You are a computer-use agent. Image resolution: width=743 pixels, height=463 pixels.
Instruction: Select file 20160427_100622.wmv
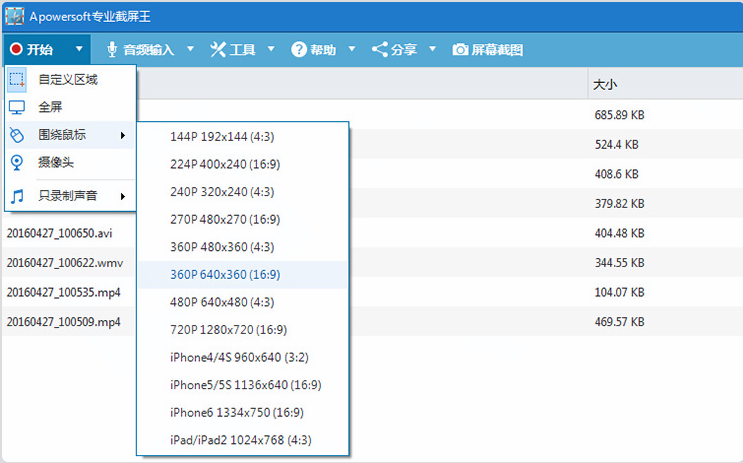pos(65,263)
